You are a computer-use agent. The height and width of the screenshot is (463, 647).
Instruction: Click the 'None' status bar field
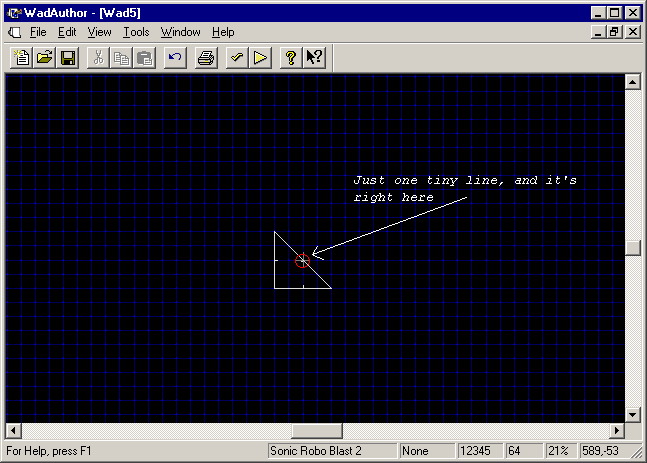click(427, 451)
